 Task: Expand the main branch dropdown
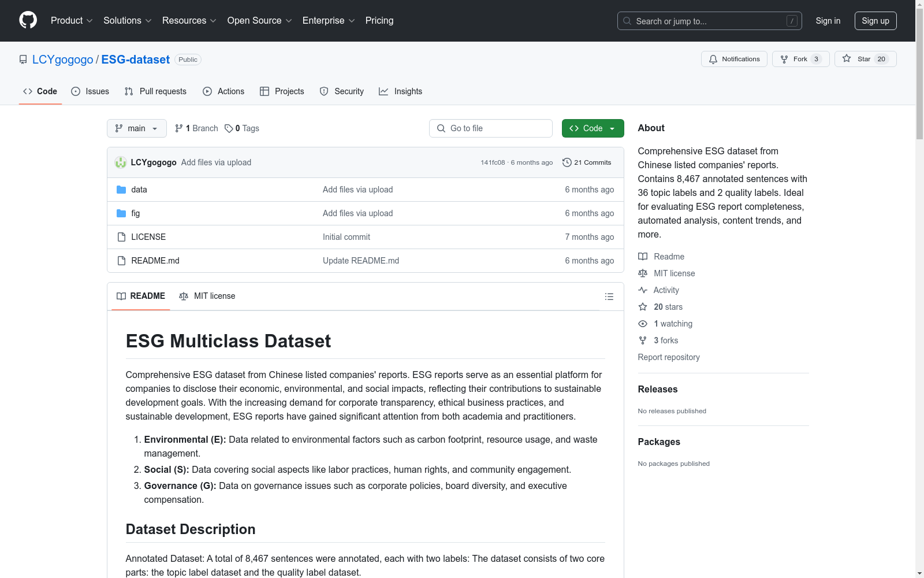click(x=136, y=128)
